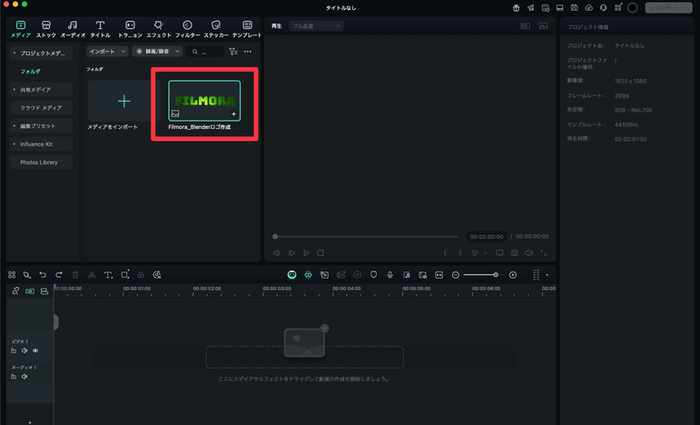
Task: Select the text tool in timeline toolbar
Action: coord(108,274)
